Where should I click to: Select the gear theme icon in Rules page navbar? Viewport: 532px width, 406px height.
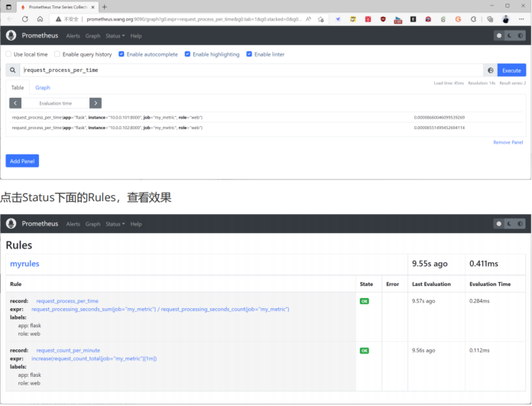(498, 224)
